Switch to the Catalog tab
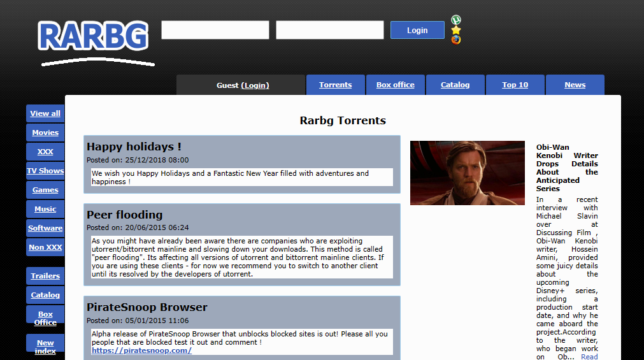Image resolution: width=644 pixels, height=360 pixels. tap(455, 85)
